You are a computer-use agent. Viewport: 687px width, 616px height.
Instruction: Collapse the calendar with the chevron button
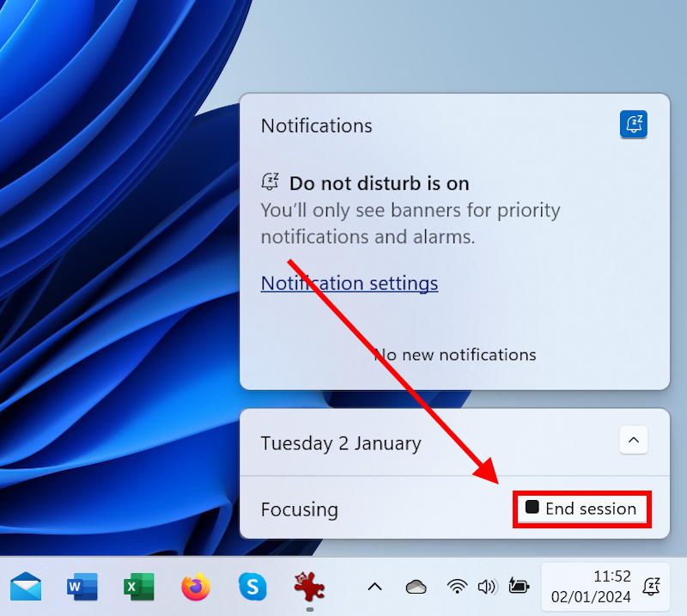click(x=633, y=441)
